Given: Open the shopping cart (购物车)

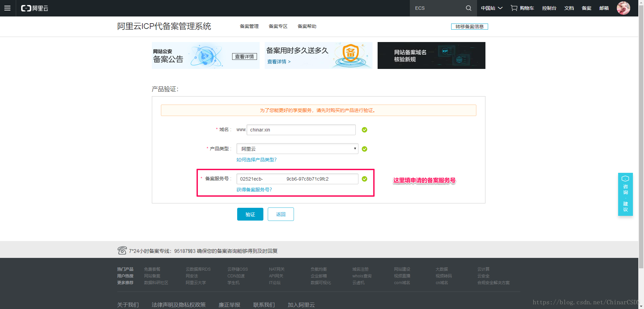Looking at the screenshot, I should 522,8.
